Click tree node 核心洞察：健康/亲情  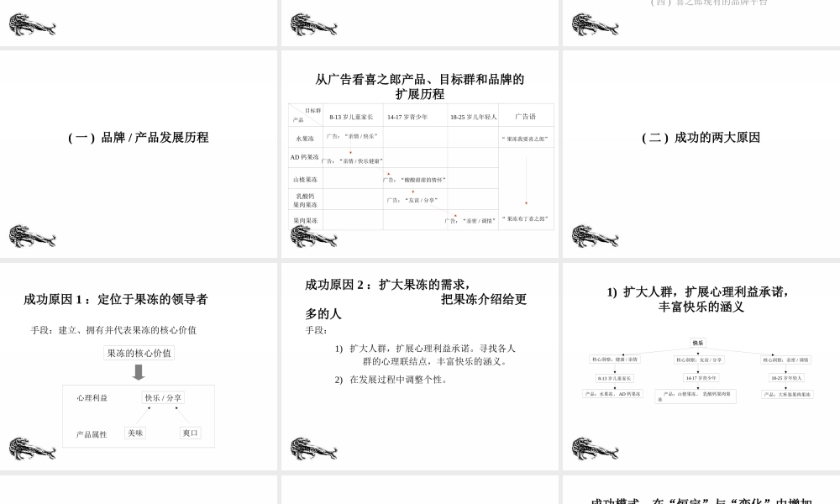tap(615, 360)
